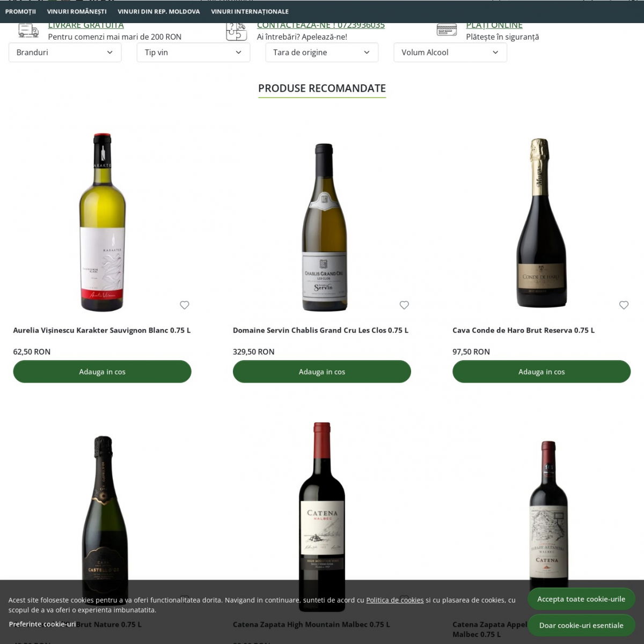Click the free delivery truck icon
Image resolution: width=644 pixels, height=644 pixels.
28,31
